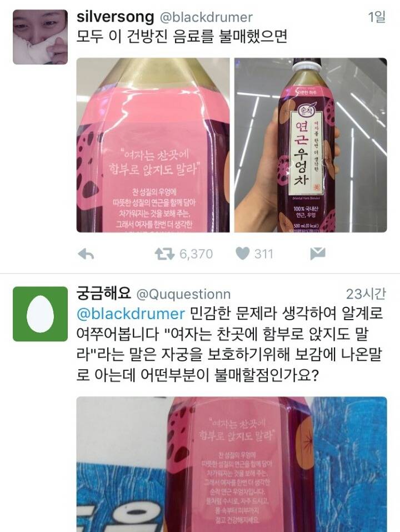Open the silversong display name
This screenshot has width=400, height=532.
(115, 17)
